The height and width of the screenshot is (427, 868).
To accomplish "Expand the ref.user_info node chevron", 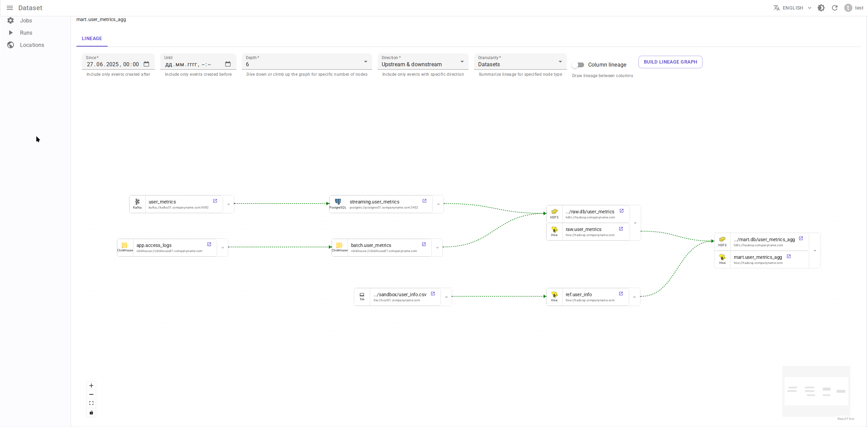I will (x=634, y=297).
